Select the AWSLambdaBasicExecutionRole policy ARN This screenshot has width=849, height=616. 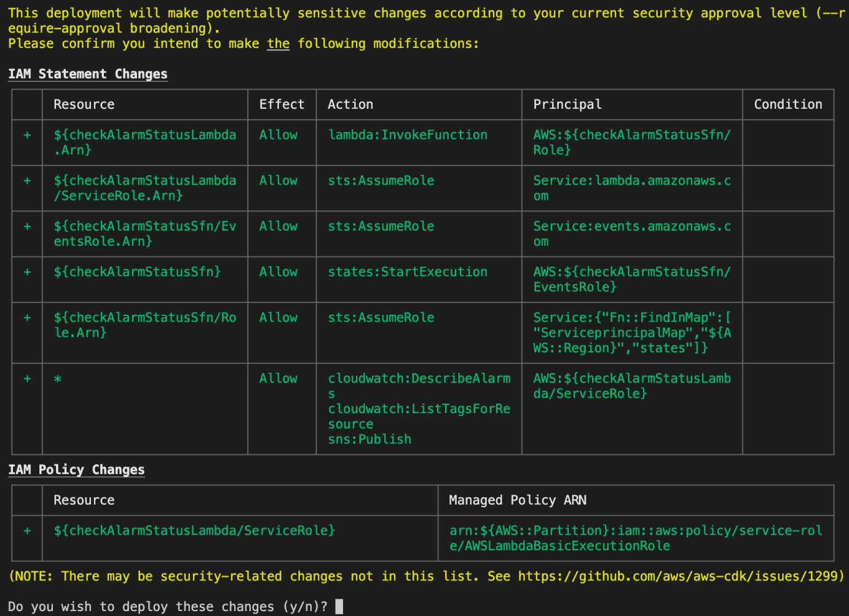click(633, 538)
